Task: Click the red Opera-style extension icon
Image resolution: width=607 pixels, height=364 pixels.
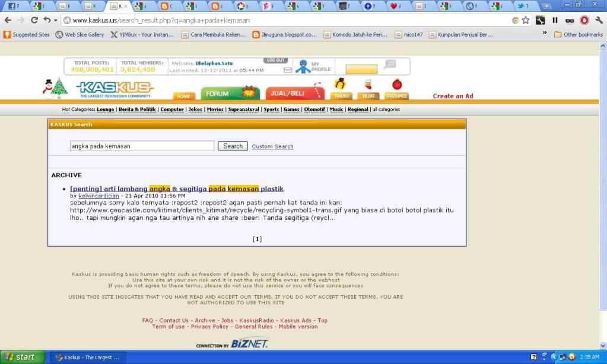Action: (584, 20)
